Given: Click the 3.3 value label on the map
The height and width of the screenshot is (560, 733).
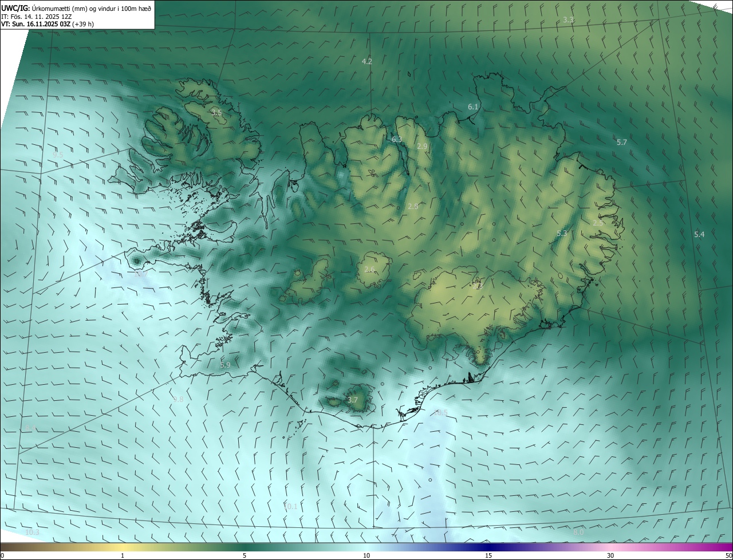Looking at the screenshot, I should [568, 19].
